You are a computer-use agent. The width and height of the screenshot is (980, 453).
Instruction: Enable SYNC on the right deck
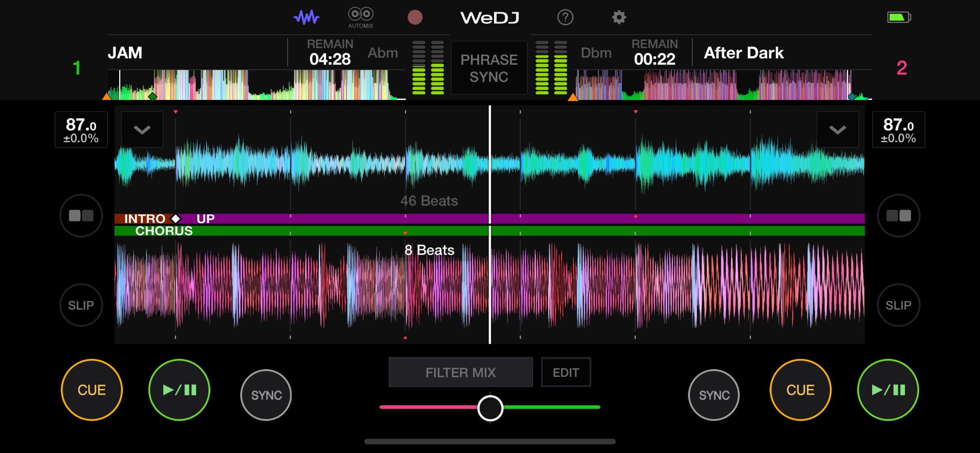714,395
